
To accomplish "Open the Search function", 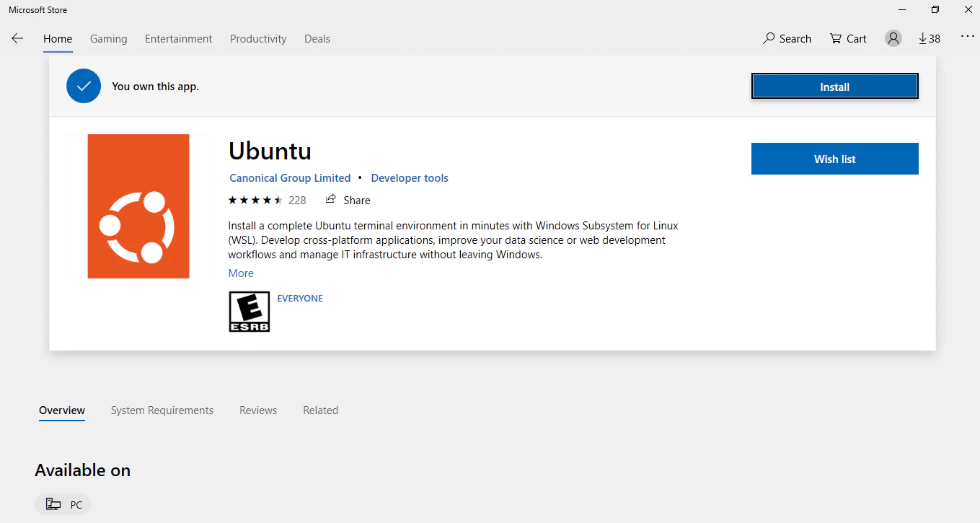I will point(787,38).
